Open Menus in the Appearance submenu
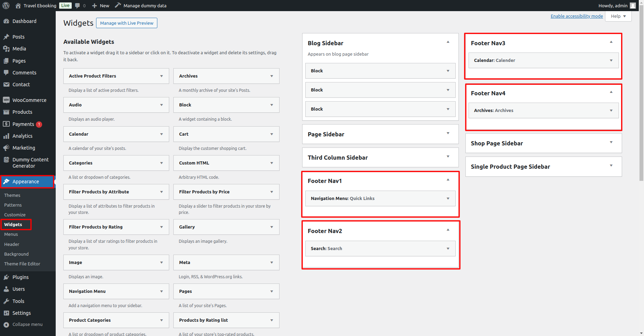 click(x=11, y=234)
